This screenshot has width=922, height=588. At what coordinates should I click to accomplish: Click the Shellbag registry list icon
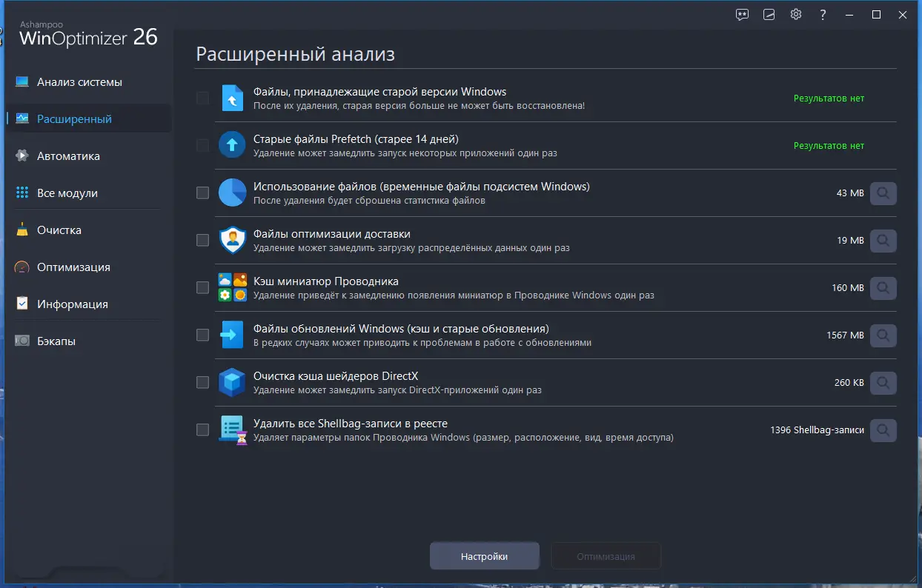(232, 430)
